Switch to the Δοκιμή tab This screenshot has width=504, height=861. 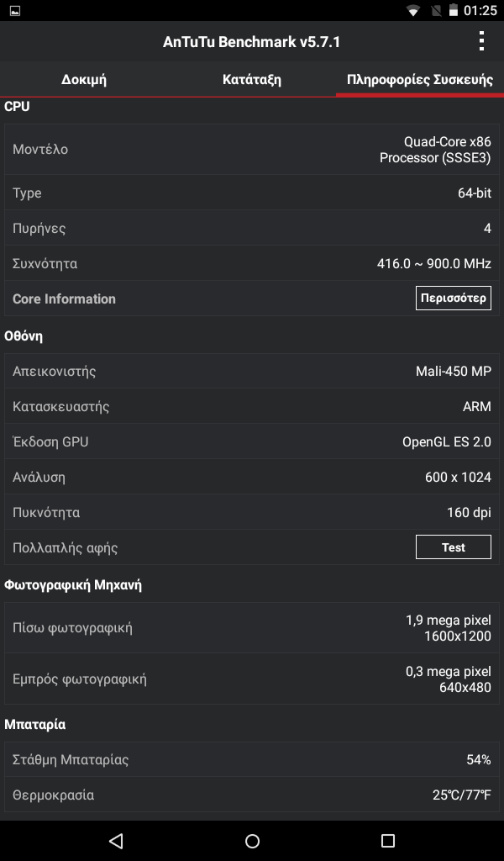click(84, 80)
